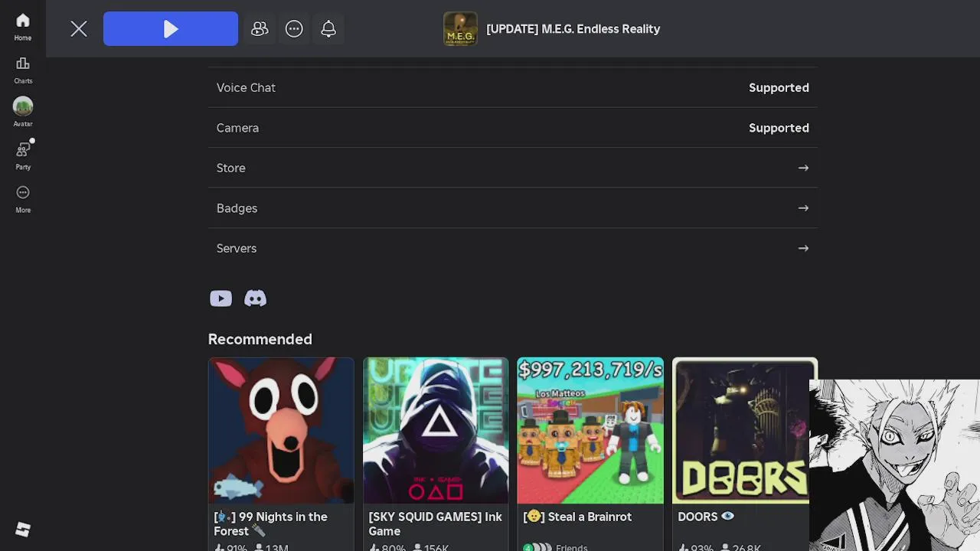The width and height of the screenshot is (980, 551).
Task: Click the blue Play button
Action: click(171, 28)
